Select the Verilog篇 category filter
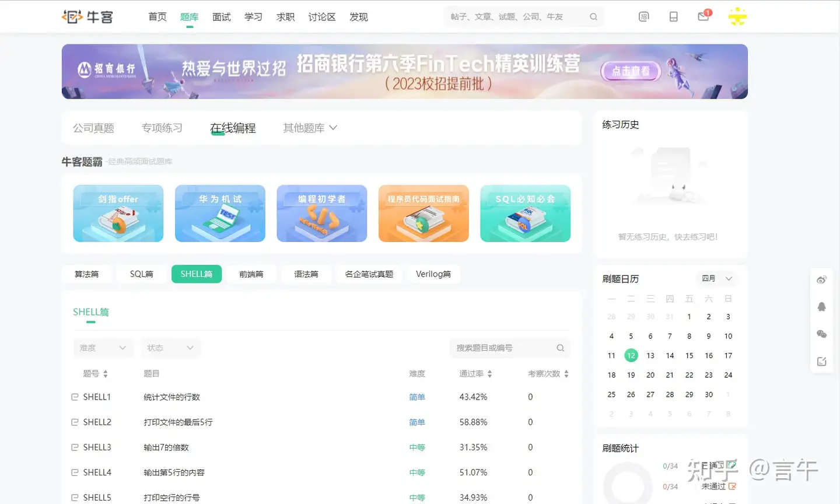 433,274
